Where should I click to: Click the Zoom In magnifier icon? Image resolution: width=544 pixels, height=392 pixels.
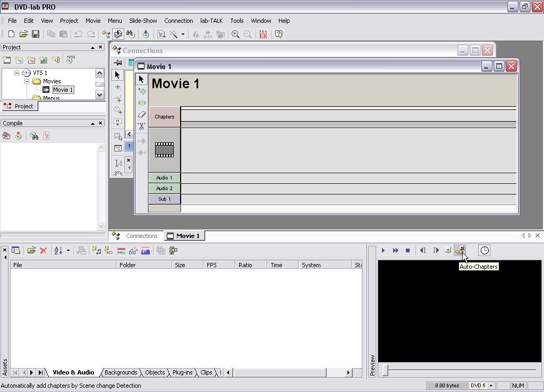pos(235,35)
